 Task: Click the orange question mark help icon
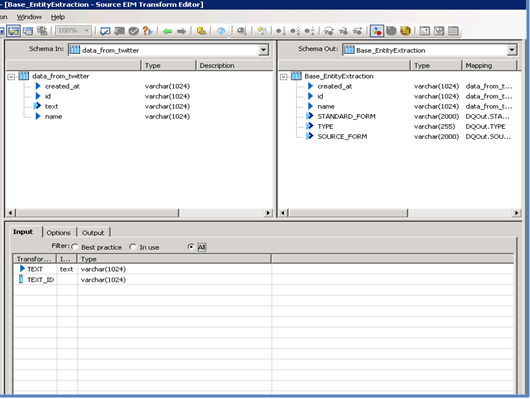coord(147,31)
